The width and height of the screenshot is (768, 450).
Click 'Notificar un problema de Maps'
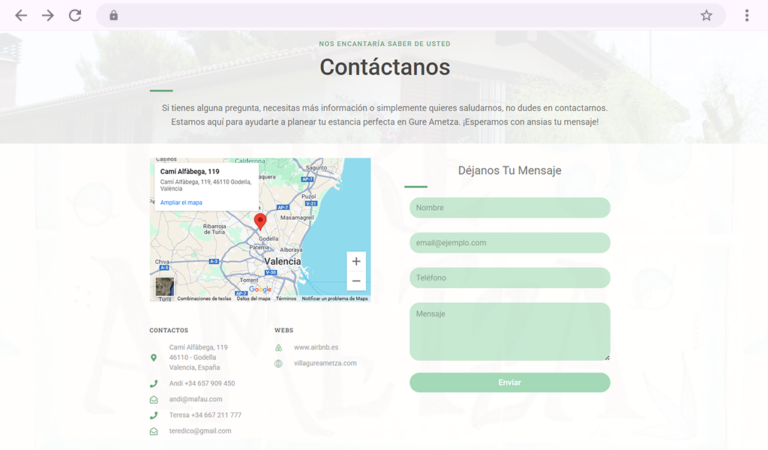tap(335, 299)
